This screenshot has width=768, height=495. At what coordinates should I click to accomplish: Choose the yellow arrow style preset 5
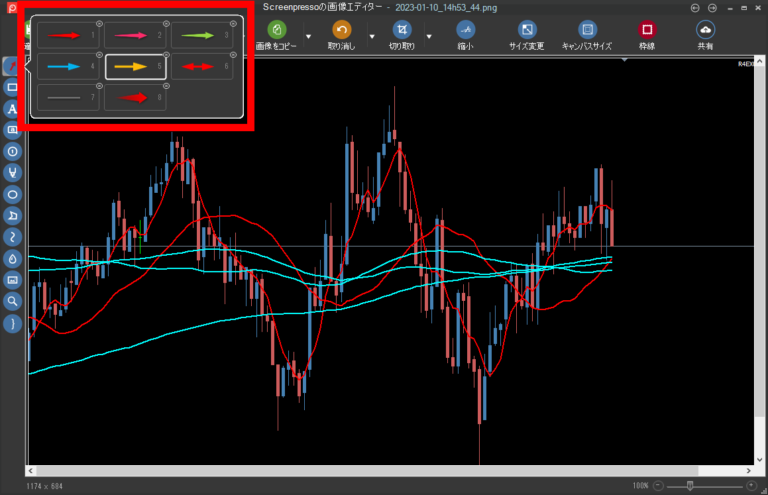(x=136, y=67)
